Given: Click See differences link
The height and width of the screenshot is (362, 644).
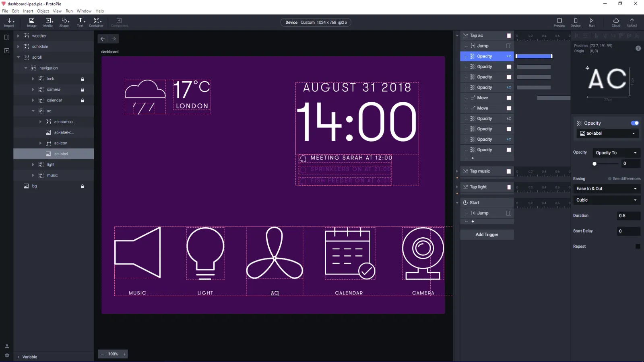Looking at the screenshot, I should 624,179.
